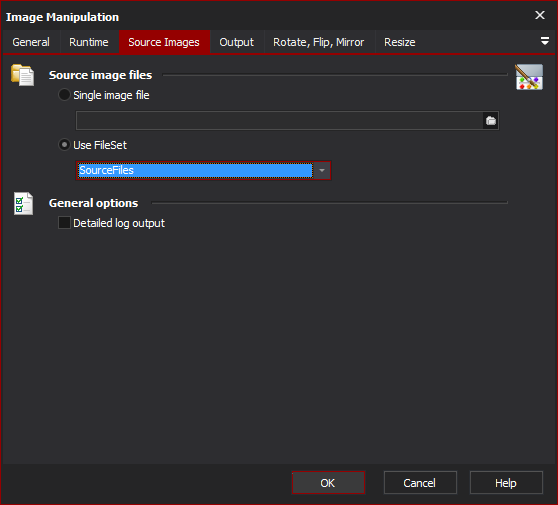Viewport: 558px width, 505px height.
Task: Enable Detailed log output checkbox
Action: (64, 223)
